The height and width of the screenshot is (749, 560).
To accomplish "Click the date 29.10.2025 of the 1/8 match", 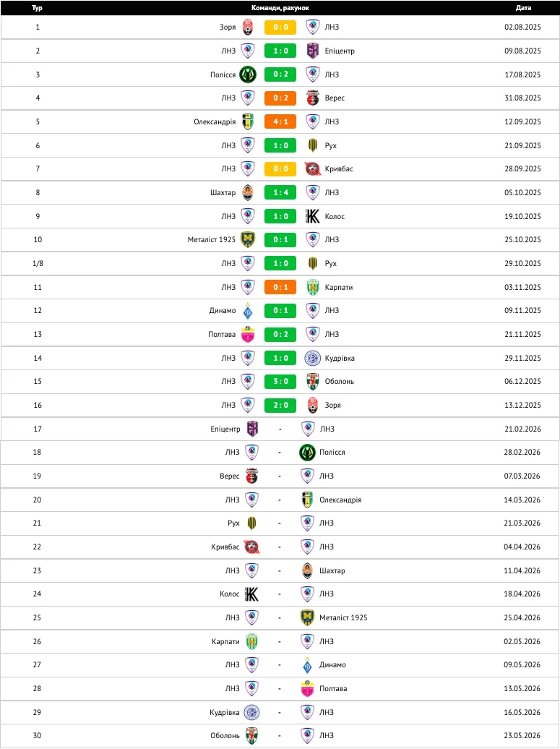I will point(522,263).
